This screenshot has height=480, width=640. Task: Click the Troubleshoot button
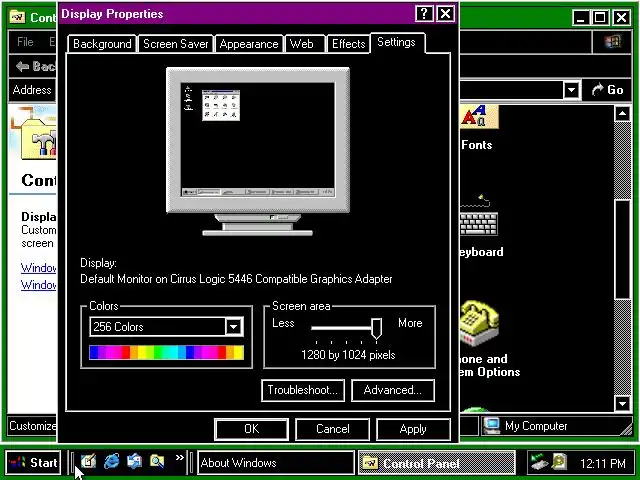tap(303, 390)
